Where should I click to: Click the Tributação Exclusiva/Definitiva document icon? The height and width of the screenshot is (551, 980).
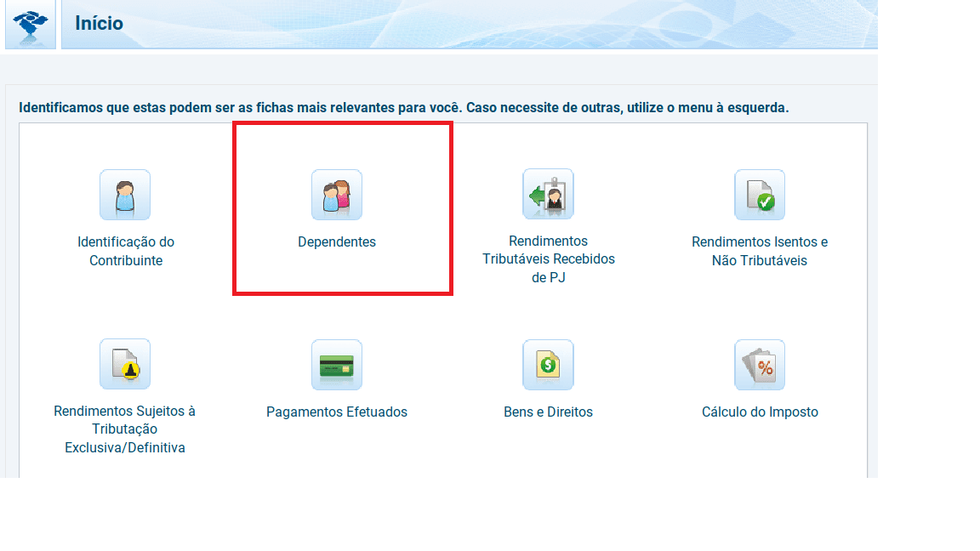click(125, 364)
